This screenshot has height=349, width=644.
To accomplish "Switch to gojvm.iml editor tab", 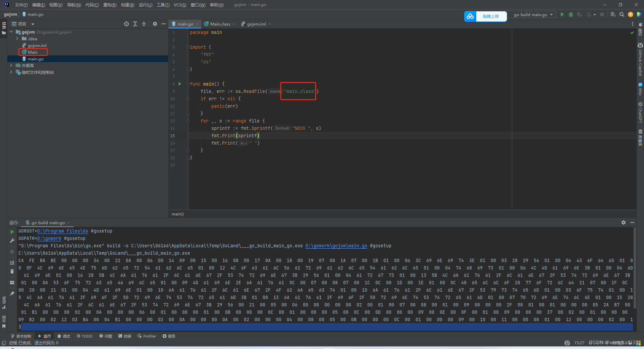I will [256, 24].
